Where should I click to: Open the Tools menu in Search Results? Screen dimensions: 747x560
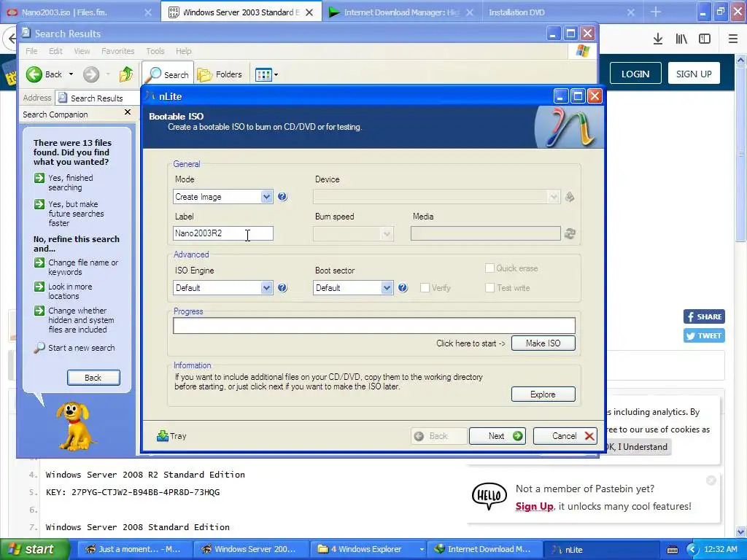click(x=155, y=51)
